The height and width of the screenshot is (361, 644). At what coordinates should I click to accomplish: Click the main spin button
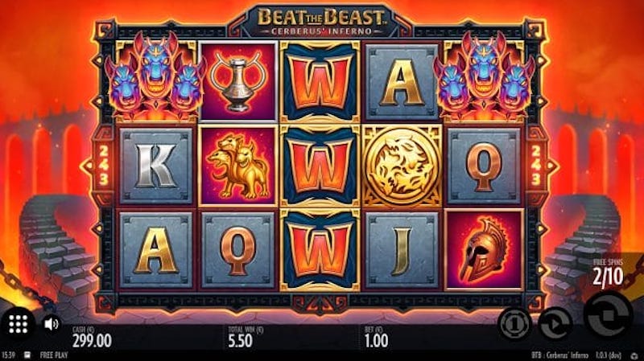pyautogui.click(x=609, y=315)
